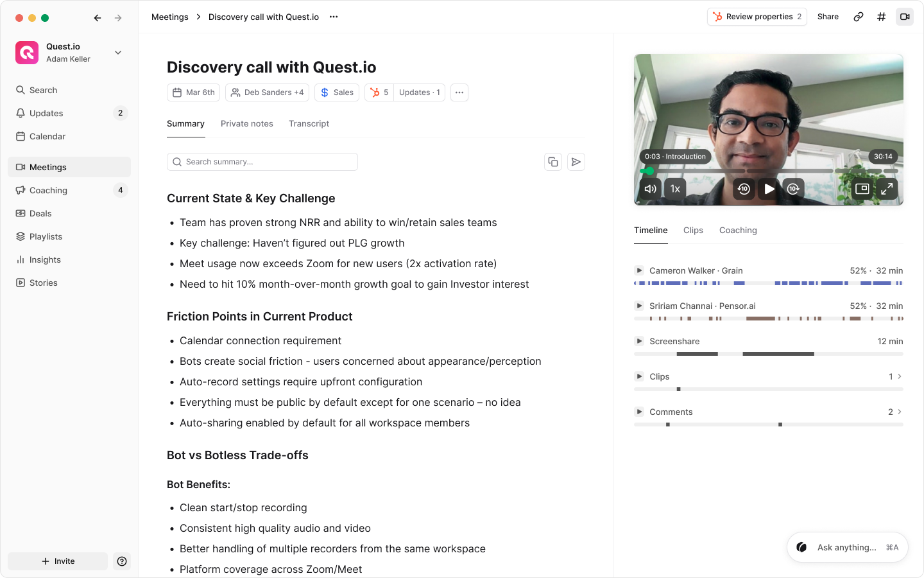Click the hashtag Slack icon in header
This screenshot has height=578, width=924.
pos(881,17)
